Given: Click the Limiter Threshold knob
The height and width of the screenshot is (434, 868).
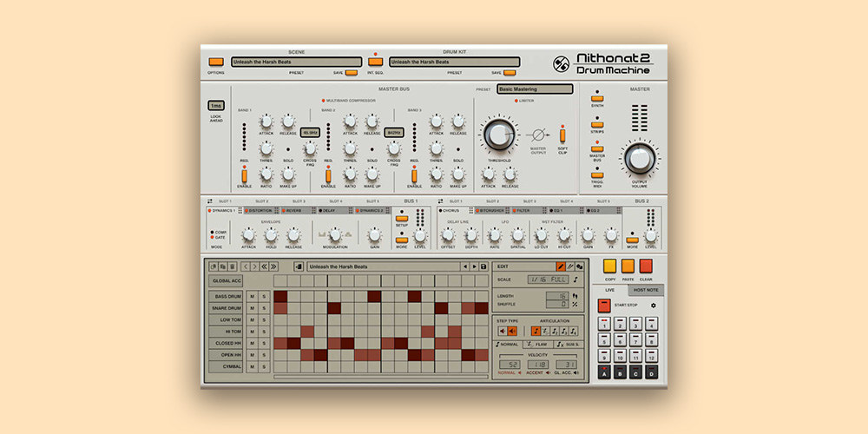Looking at the screenshot, I should pyautogui.click(x=500, y=134).
